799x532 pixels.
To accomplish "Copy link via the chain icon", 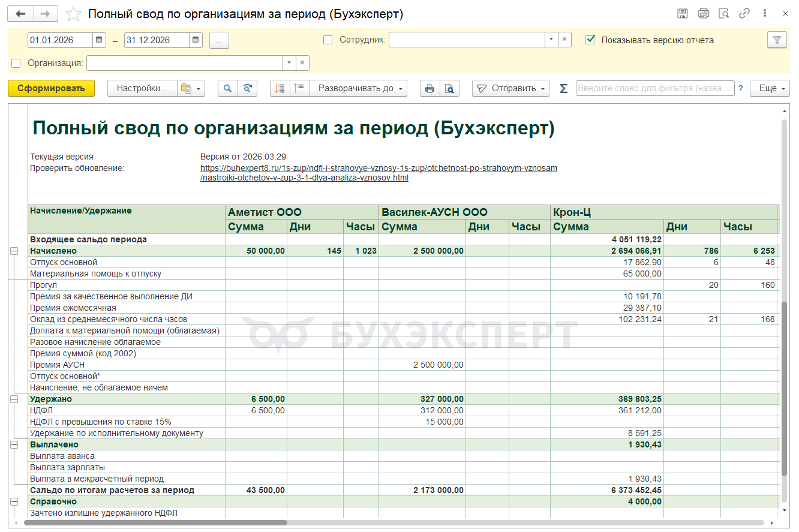I will [x=744, y=14].
